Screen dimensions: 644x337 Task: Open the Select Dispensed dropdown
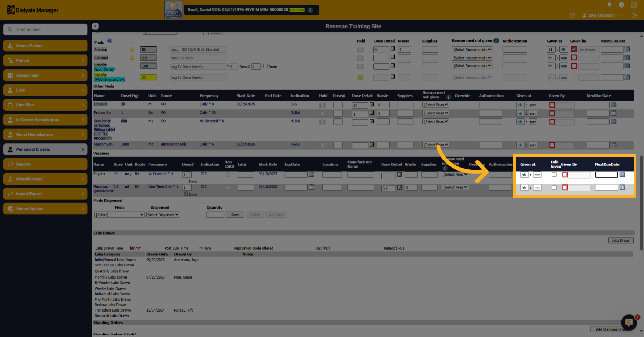click(x=163, y=215)
